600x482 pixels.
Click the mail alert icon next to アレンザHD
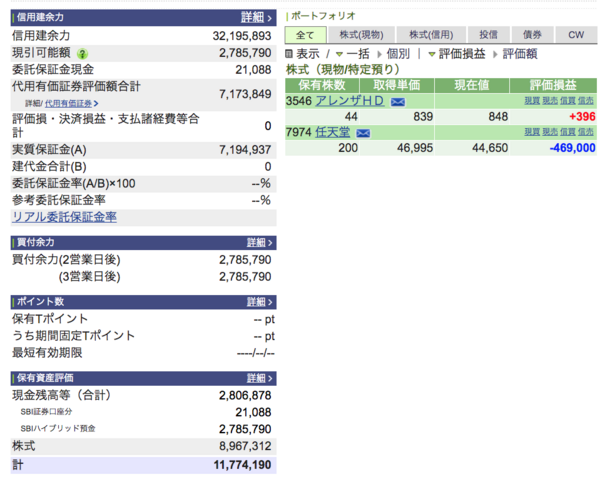point(398,102)
